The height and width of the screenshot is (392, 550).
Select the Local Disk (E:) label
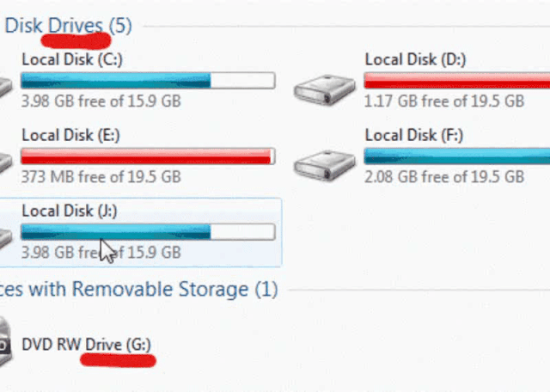pos(70,135)
